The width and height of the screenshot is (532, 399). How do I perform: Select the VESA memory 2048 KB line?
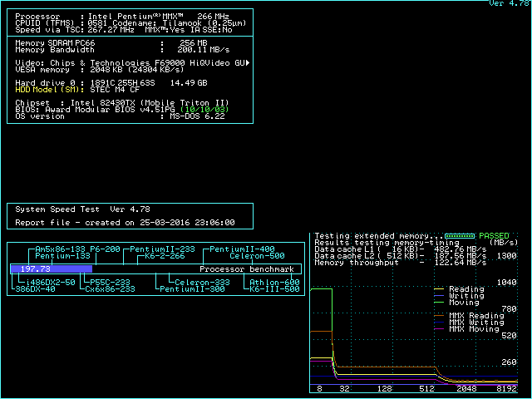(100, 70)
